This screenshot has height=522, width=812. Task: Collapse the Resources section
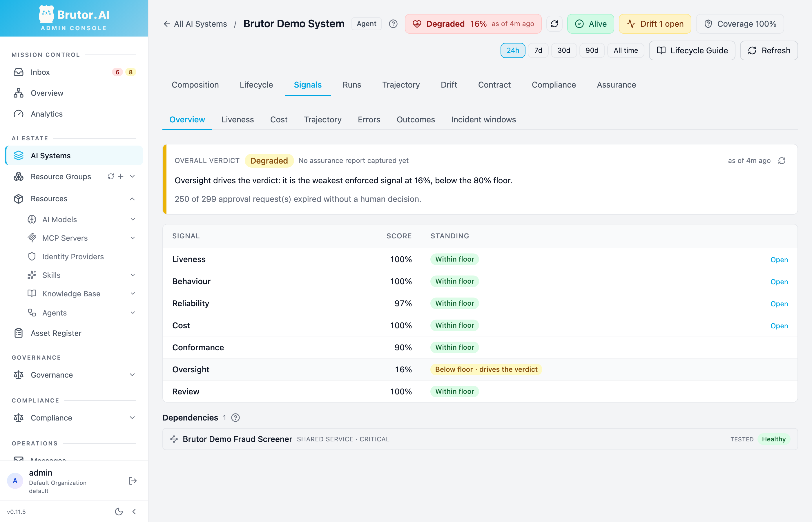[x=133, y=199]
